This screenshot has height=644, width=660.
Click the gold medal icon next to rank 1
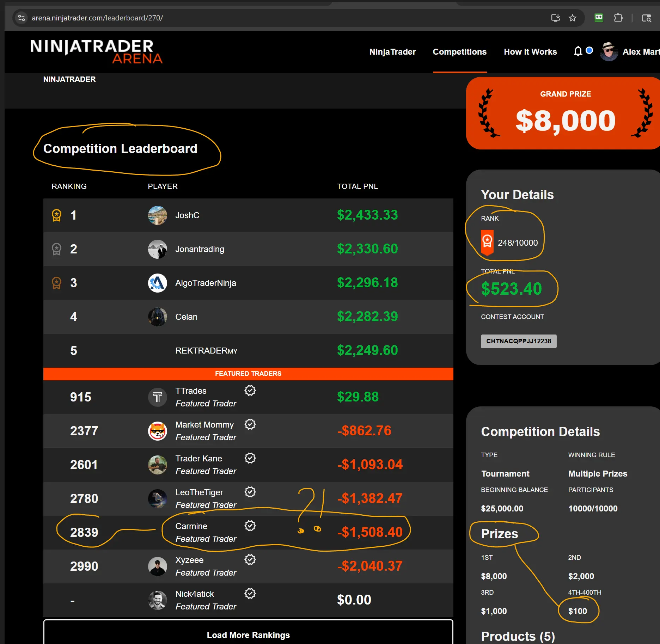pos(56,215)
